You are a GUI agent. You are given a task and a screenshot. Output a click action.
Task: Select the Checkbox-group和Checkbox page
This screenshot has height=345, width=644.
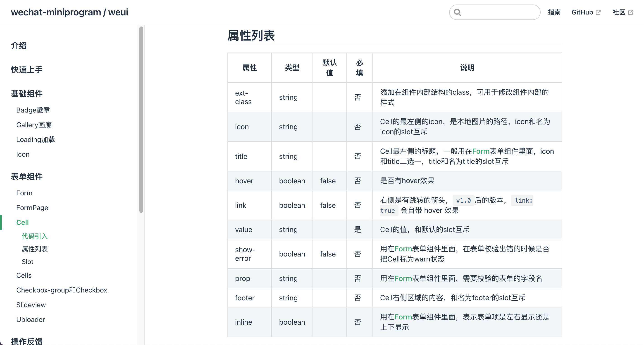62,290
